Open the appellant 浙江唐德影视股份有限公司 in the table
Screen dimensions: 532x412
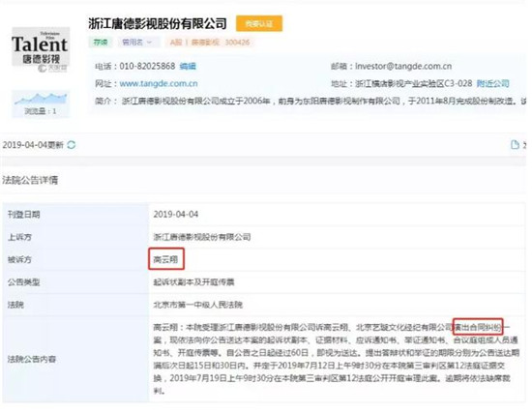[202, 237]
